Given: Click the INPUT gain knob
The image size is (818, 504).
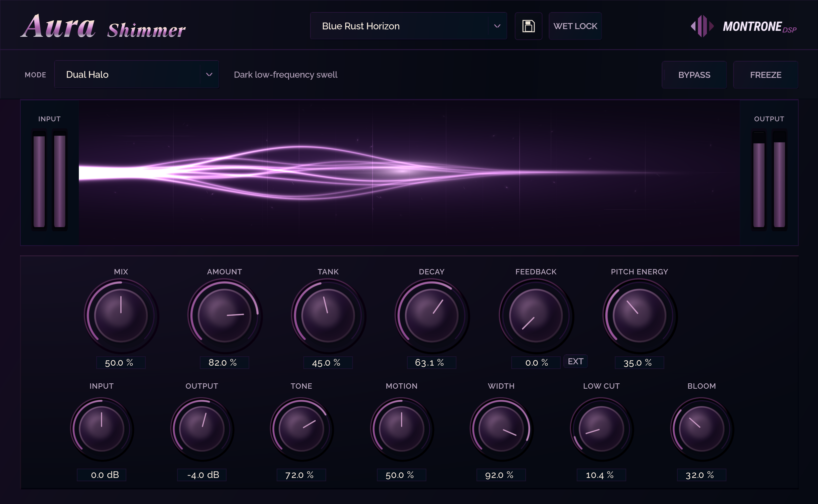Looking at the screenshot, I should pos(102,429).
